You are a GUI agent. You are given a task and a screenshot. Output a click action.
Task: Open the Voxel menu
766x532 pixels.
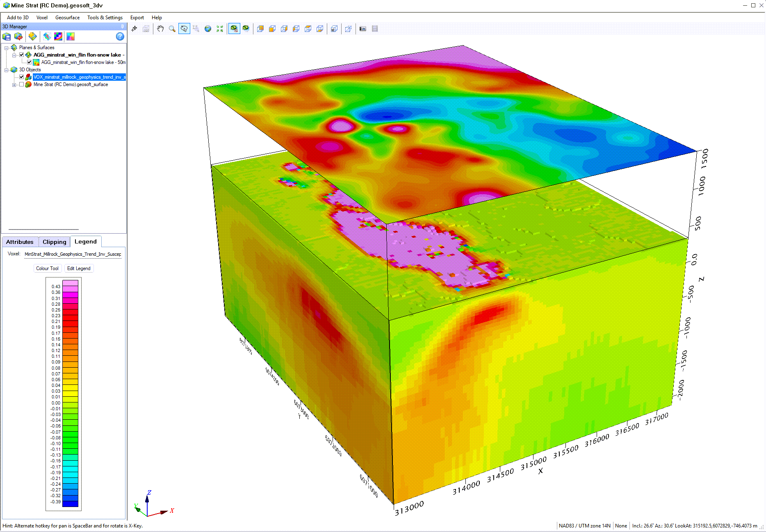(x=42, y=18)
